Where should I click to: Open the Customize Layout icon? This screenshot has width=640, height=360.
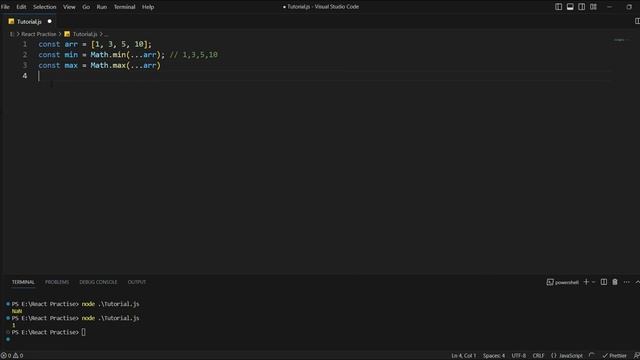(593, 7)
